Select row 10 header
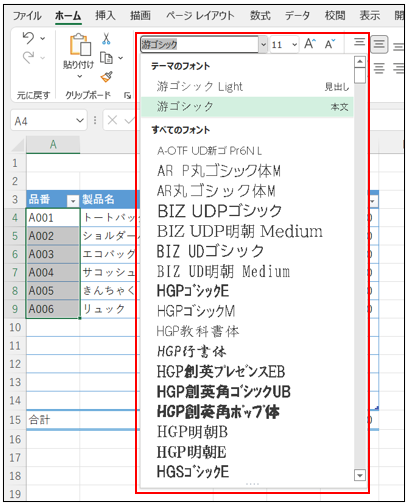Image resolution: width=406 pixels, height=503 pixels. point(15,328)
